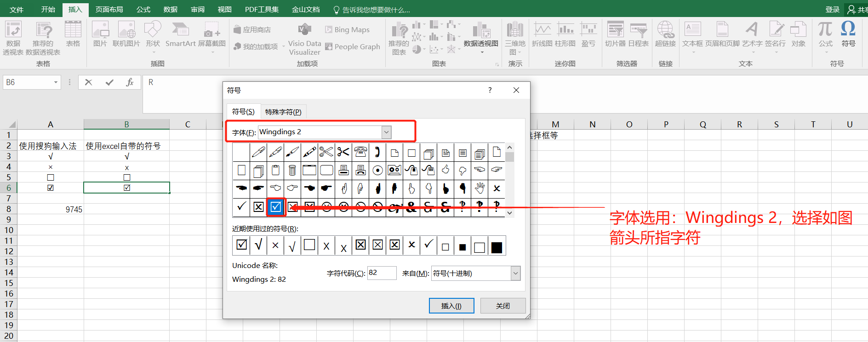The height and width of the screenshot is (342, 868).
Task: Insert a Line sparkline
Action: tap(542, 34)
